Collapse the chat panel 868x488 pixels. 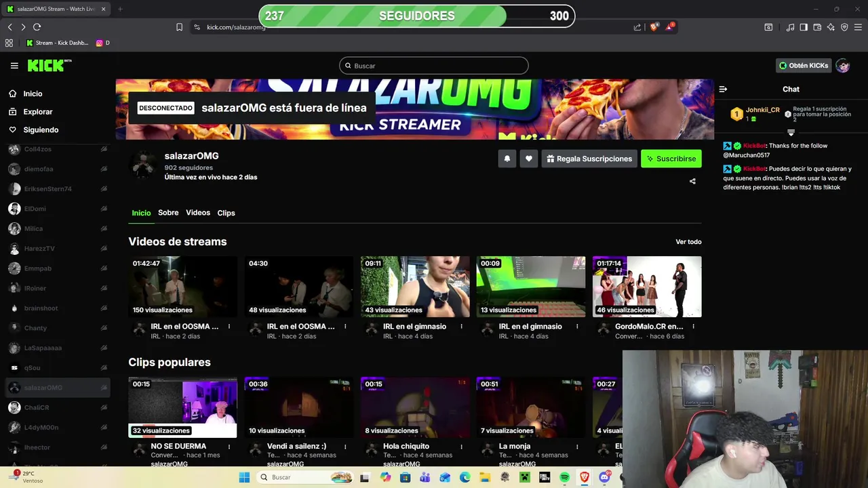coord(723,89)
